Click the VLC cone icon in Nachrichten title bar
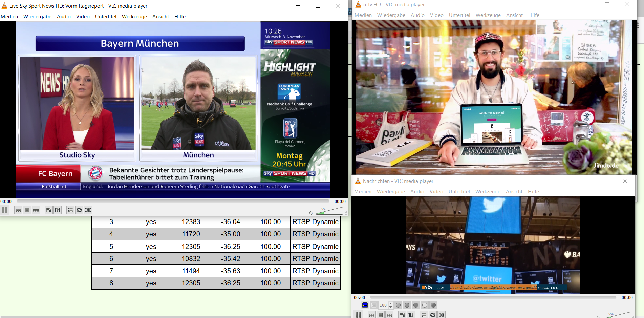644x318 pixels. click(x=358, y=181)
